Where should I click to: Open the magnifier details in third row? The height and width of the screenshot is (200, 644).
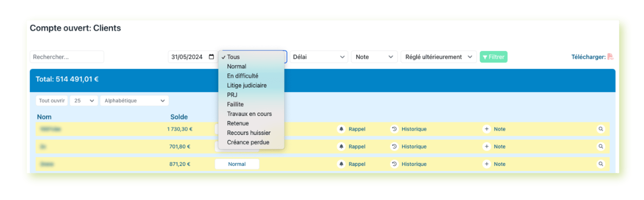601,164
